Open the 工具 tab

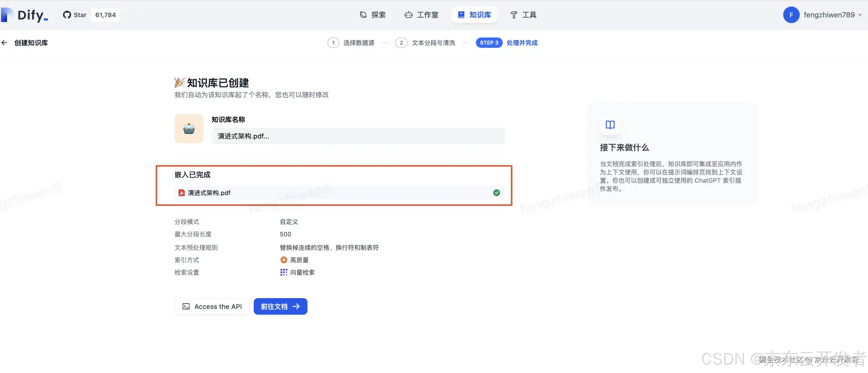(523, 15)
